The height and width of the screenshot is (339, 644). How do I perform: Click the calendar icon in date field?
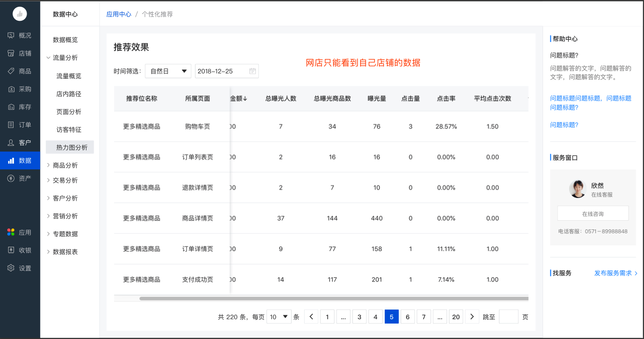[x=252, y=71]
